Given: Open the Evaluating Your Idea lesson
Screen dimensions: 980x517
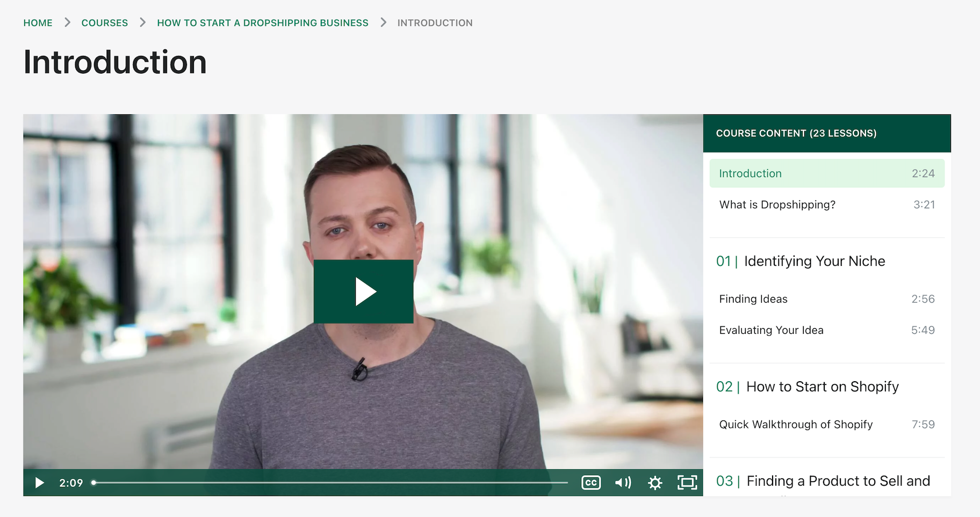Looking at the screenshot, I should click(827, 330).
